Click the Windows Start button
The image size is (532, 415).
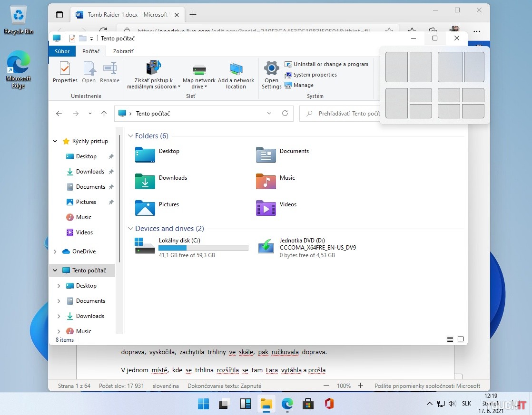203,404
